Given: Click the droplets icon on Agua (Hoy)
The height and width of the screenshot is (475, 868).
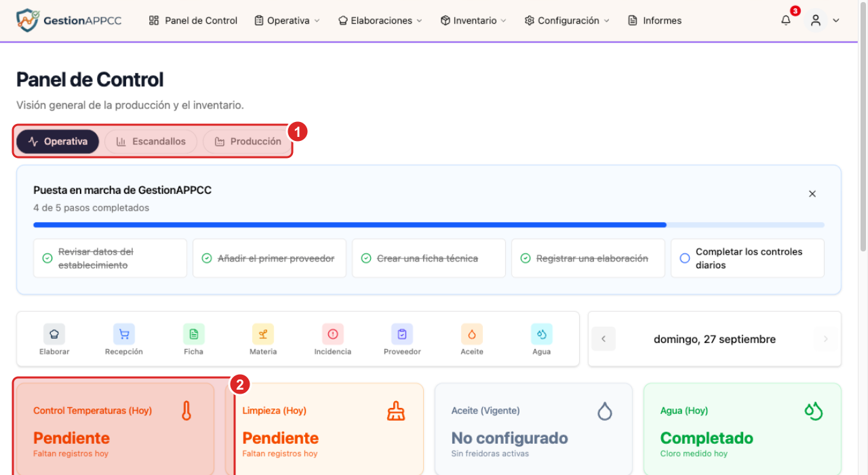Looking at the screenshot, I should pyautogui.click(x=814, y=411).
